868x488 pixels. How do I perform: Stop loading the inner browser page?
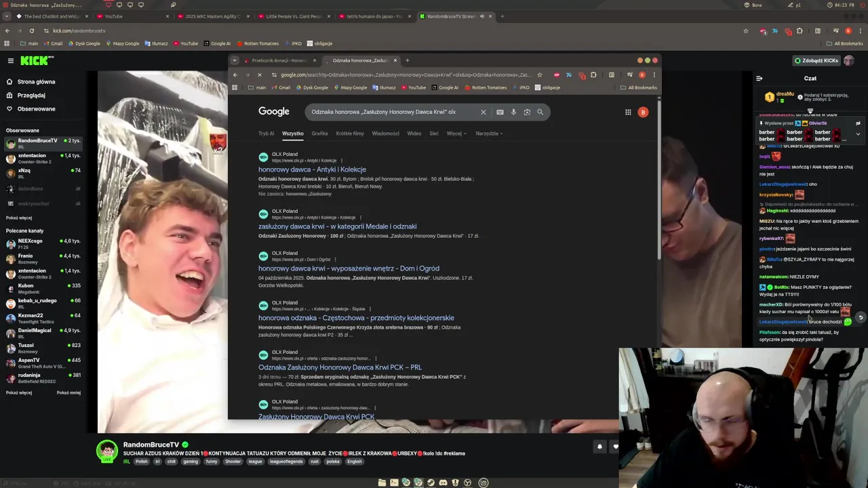pos(259,75)
